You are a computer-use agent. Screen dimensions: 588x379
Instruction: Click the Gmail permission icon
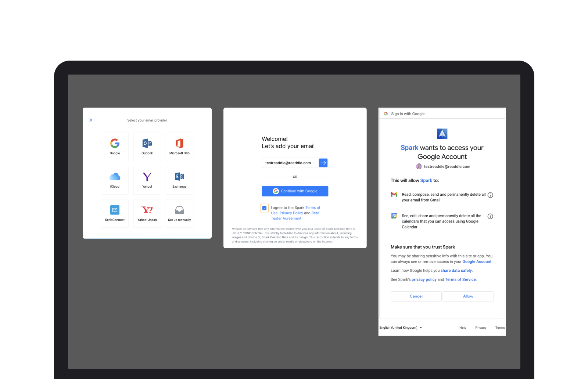[x=394, y=195]
